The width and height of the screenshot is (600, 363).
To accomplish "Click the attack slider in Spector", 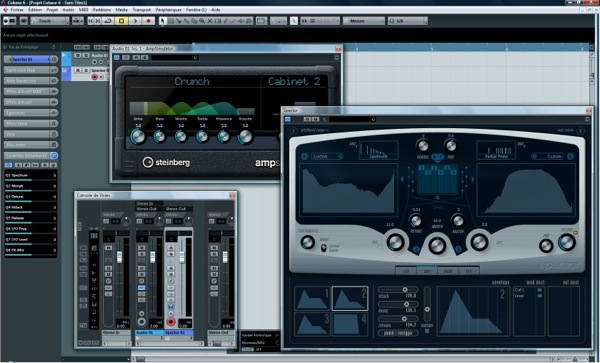I will tap(398, 290).
